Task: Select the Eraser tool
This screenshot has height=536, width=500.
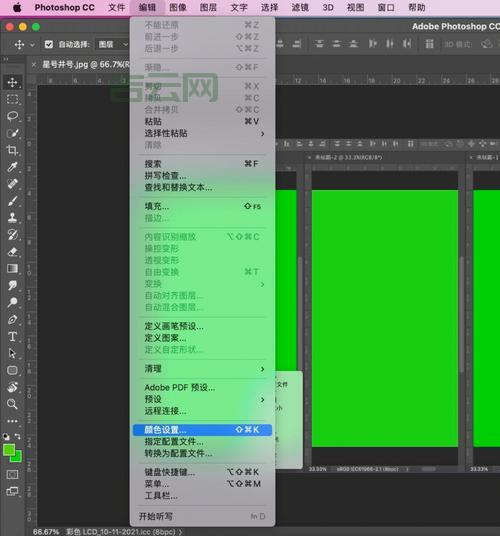Action: coord(13,252)
